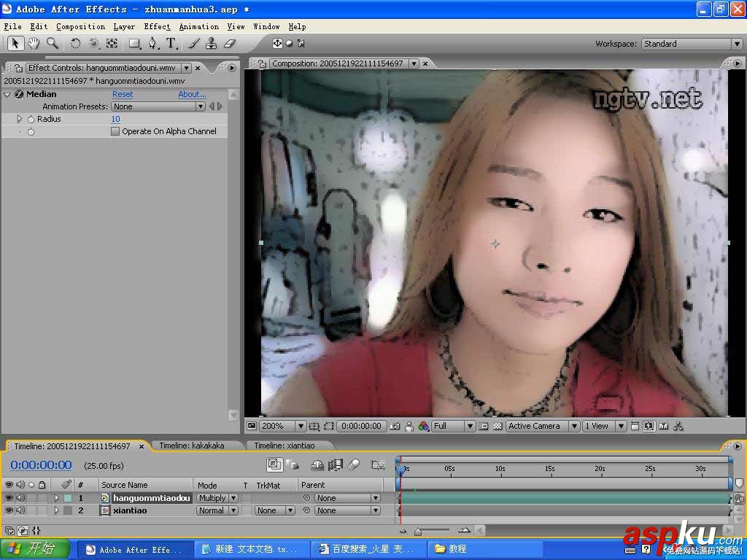
Task: Expand layer 2 xiantiao properties
Action: pyautogui.click(x=56, y=510)
